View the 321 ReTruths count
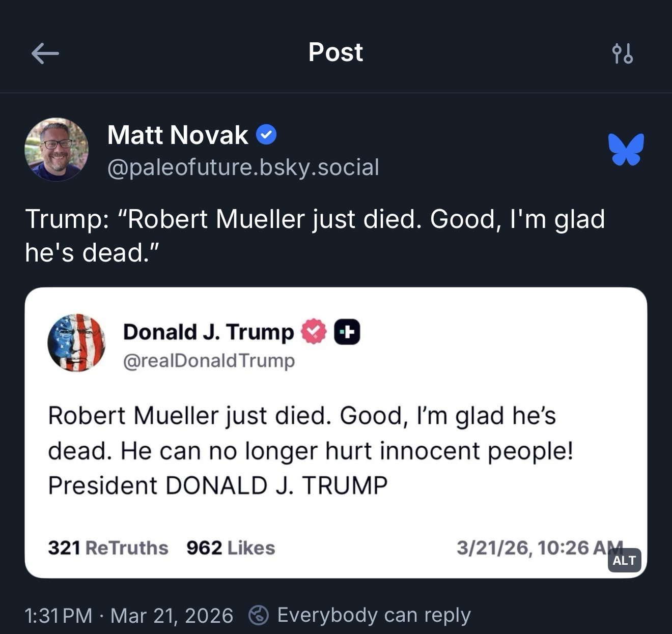Screen dimensions: 672x634 108,548
